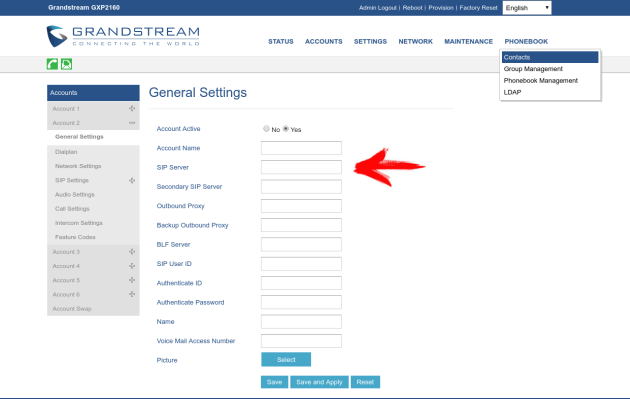Open the STATUS menu
The width and height of the screenshot is (630, 399).
[281, 41]
